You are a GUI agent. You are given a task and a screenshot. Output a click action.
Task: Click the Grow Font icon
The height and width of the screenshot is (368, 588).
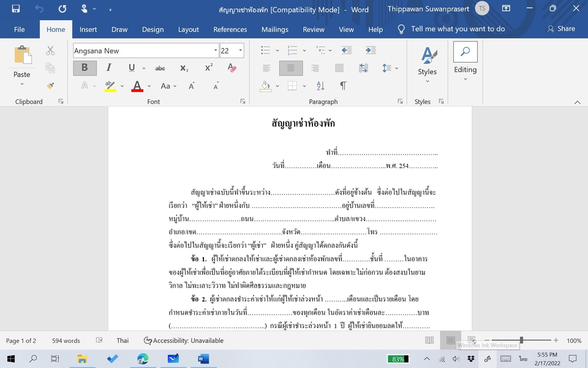pyautogui.click(x=192, y=86)
